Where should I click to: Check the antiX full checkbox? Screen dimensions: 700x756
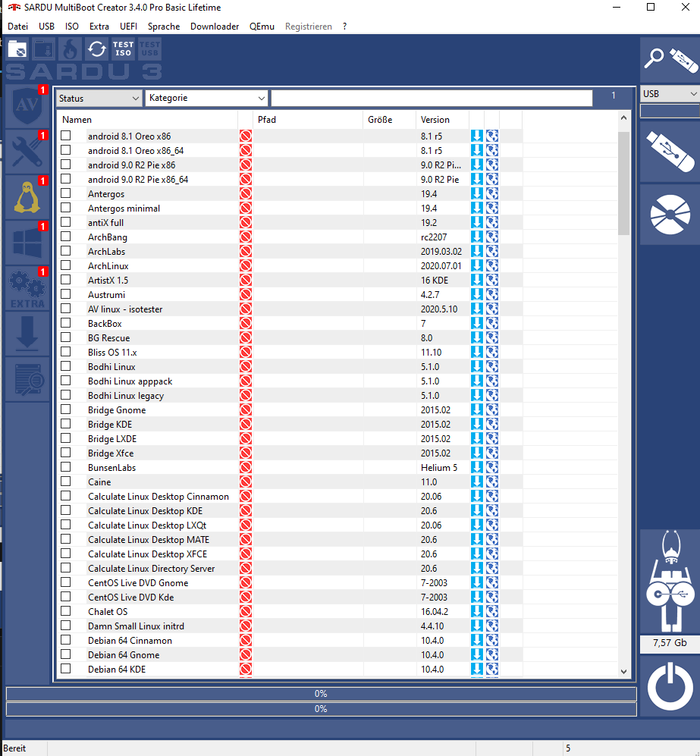(x=66, y=221)
